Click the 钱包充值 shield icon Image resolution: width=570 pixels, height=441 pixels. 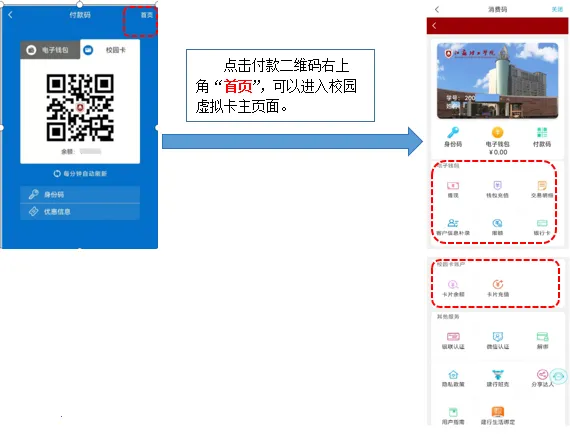(x=497, y=186)
